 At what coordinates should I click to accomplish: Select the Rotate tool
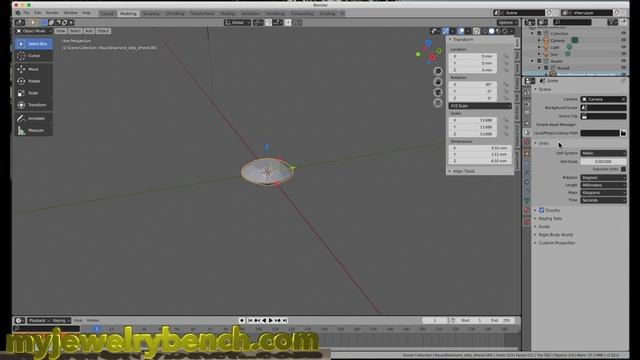[x=33, y=81]
